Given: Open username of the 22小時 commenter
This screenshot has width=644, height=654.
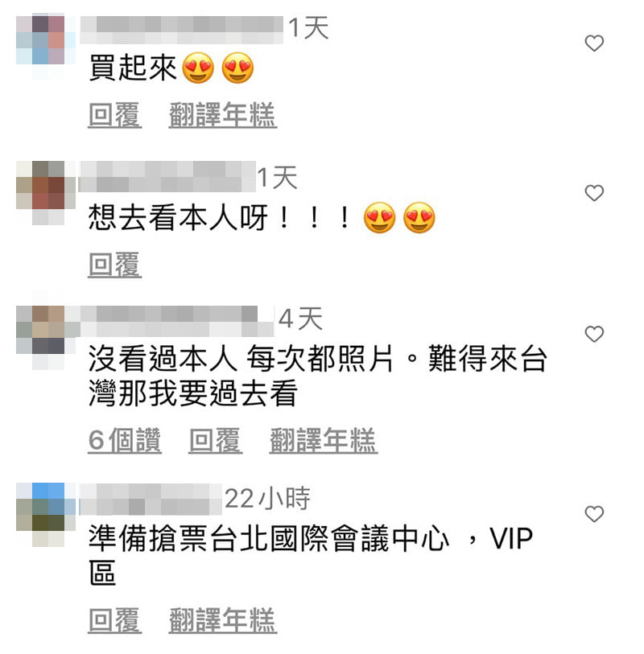Looking at the screenshot, I should (x=151, y=500).
